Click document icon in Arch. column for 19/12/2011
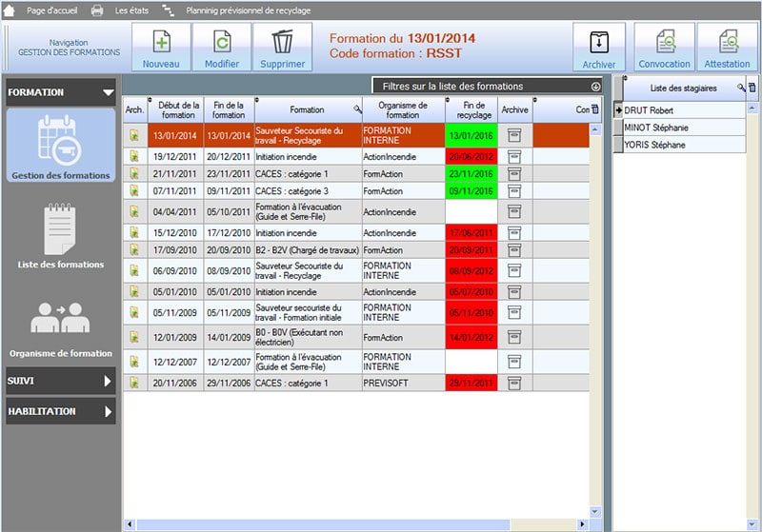This screenshot has height=532, width=762. (x=134, y=156)
